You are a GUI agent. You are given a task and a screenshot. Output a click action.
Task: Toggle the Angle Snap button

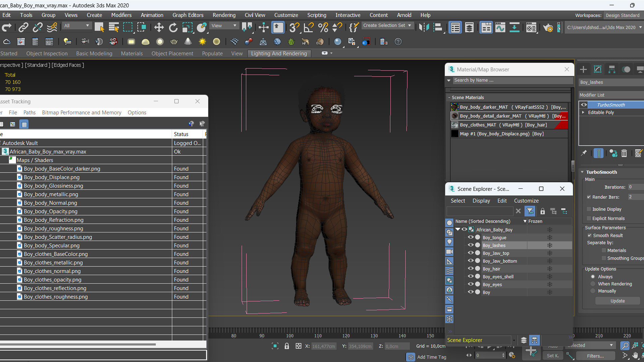(x=309, y=27)
